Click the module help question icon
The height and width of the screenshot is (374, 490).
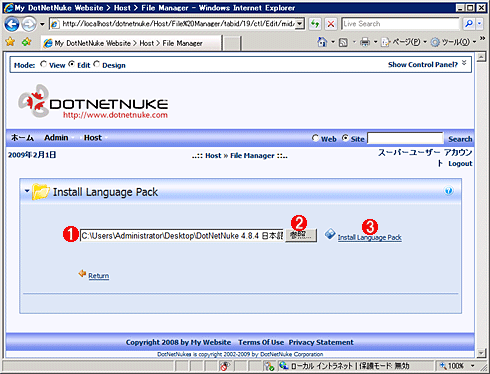449,191
